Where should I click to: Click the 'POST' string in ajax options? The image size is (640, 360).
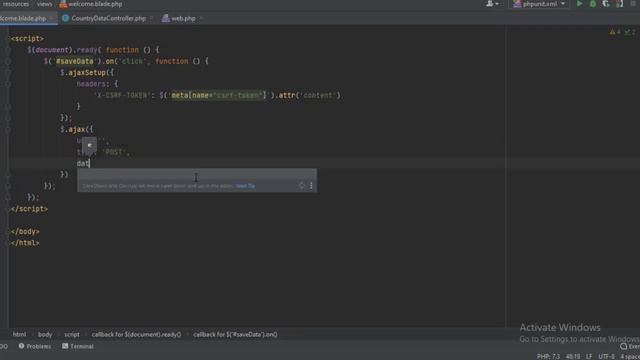click(114, 152)
